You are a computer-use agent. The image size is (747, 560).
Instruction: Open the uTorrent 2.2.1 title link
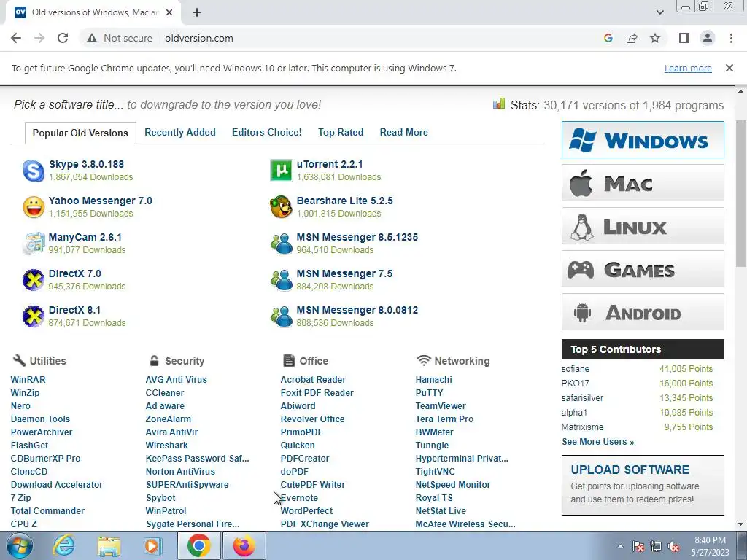(330, 164)
